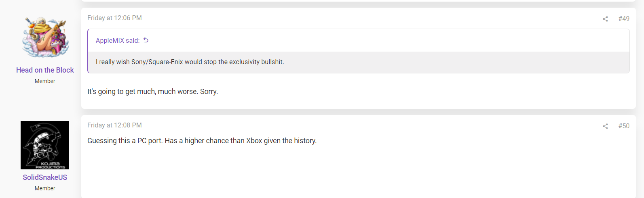Screen dimensions: 644x198
Task: Visit the SolidSnakeUS username link
Action: pyautogui.click(x=45, y=177)
